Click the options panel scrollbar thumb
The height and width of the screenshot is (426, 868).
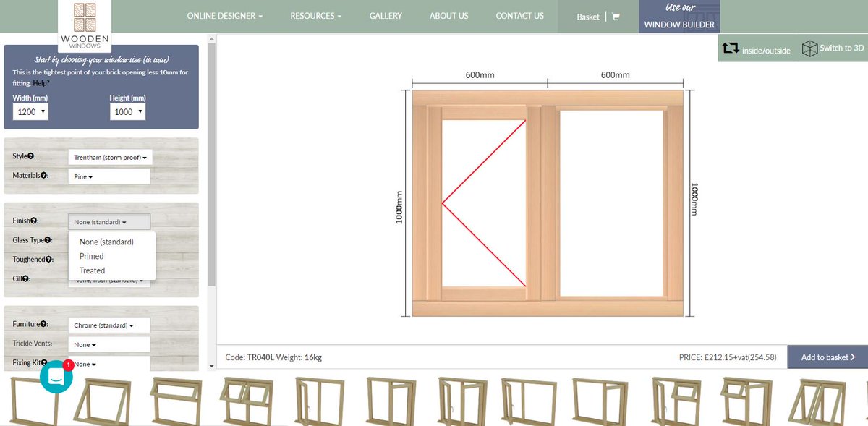click(211, 165)
